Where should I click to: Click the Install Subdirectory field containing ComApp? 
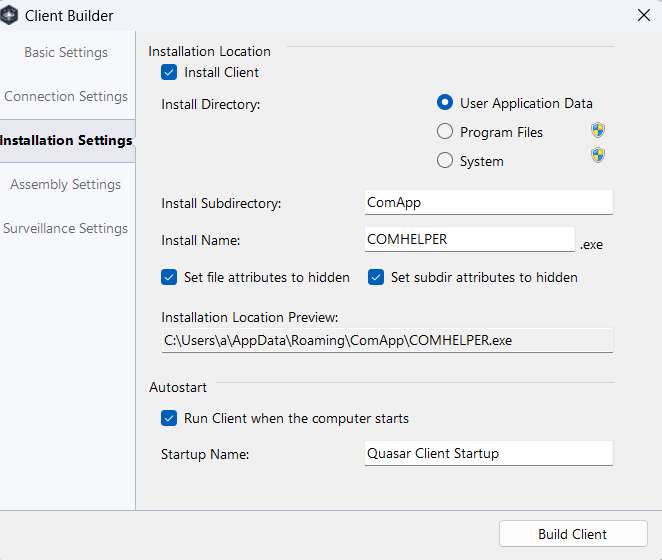pyautogui.click(x=488, y=202)
